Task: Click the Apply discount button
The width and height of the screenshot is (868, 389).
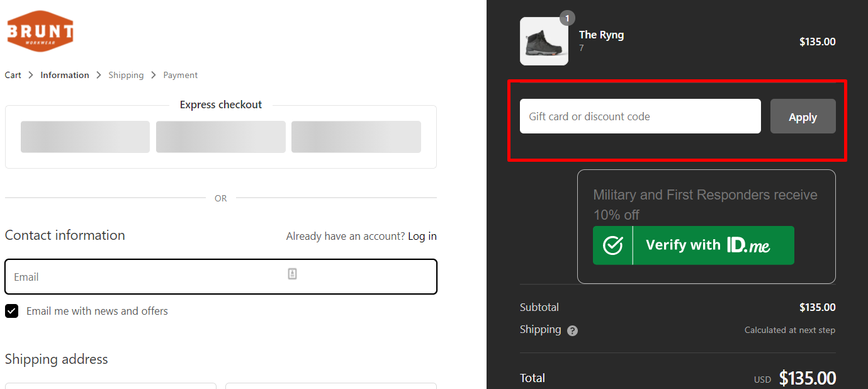Action: 803,116
